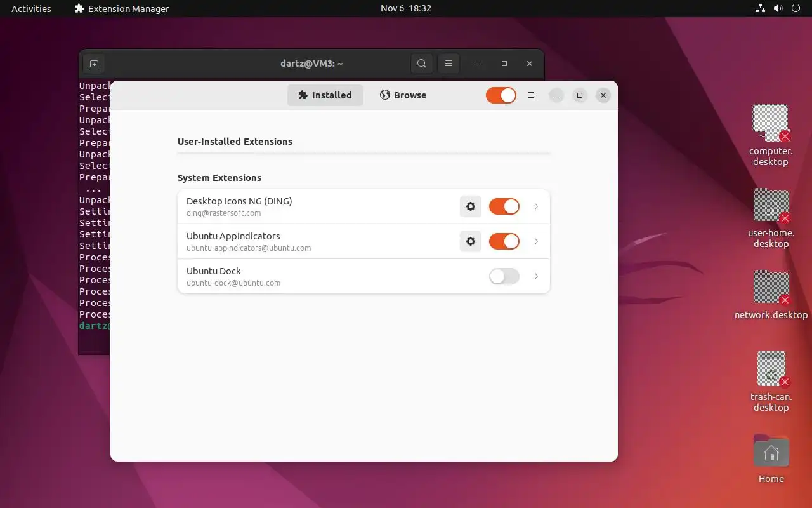Click Activities in the top bar
Viewport: 812px width, 508px height.
pyautogui.click(x=31, y=8)
